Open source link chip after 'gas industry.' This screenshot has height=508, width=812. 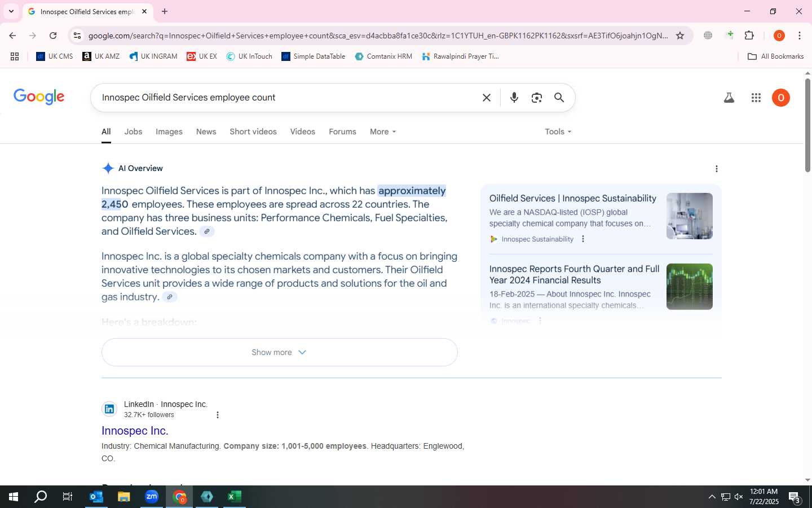click(x=170, y=297)
